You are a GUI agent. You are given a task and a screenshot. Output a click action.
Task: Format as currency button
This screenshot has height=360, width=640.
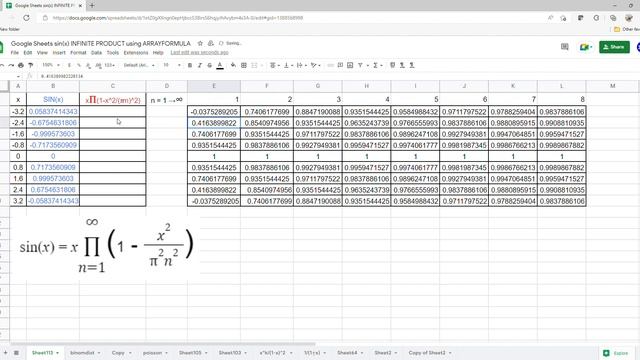click(x=69, y=65)
